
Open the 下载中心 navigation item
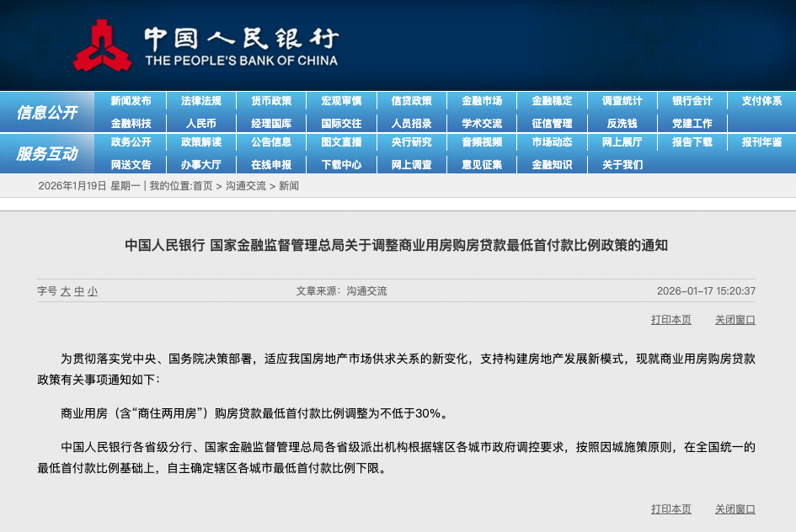(x=341, y=164)
